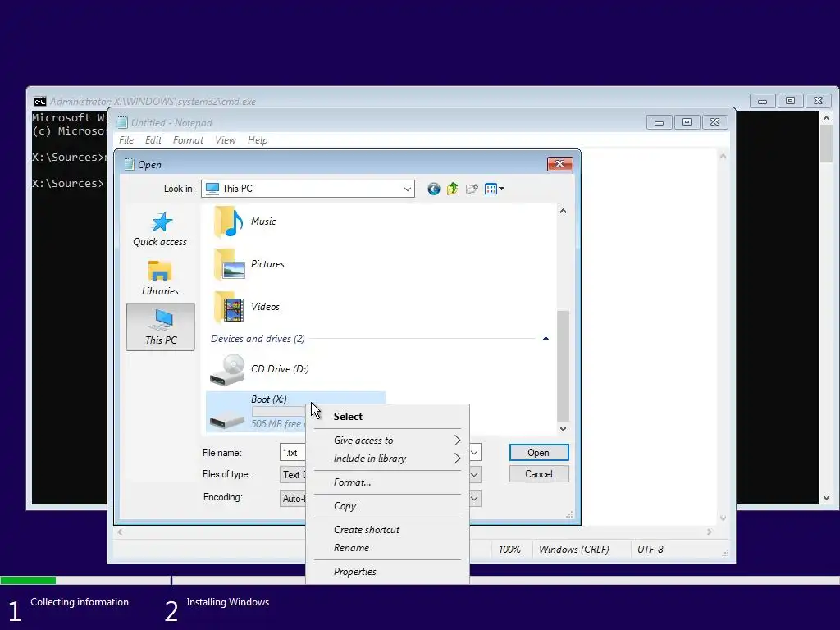
Task: Open Notepad's File menu
Action: [x=126, y=140]
